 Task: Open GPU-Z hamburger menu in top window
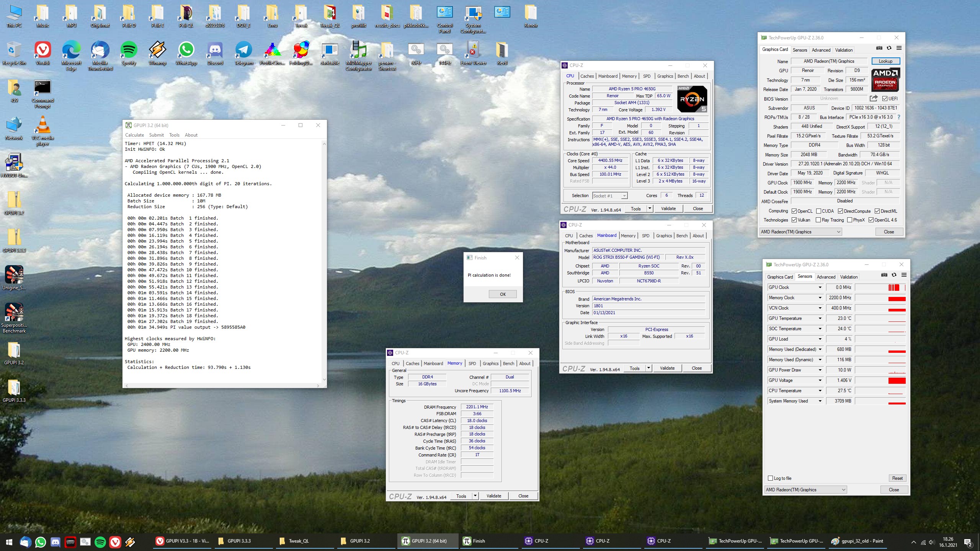(899, 48)
